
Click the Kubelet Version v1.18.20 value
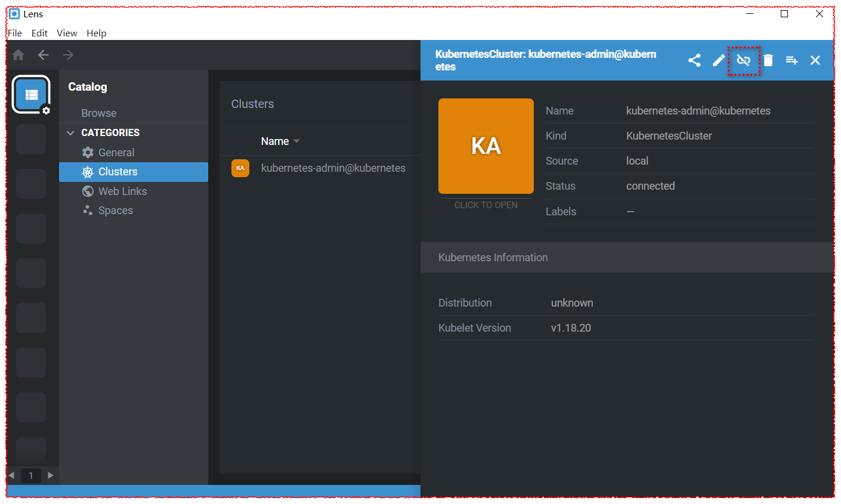571,328
